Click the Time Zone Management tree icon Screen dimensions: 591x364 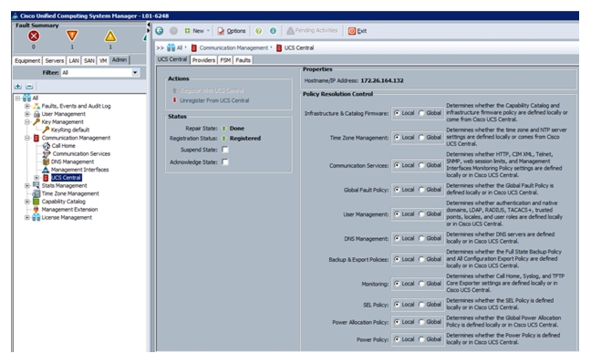(36, 193)
